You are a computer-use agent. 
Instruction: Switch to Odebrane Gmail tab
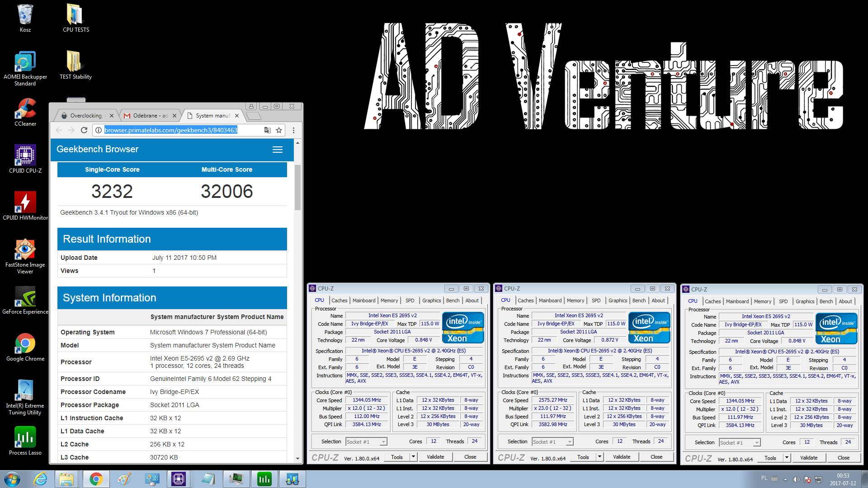149,116
